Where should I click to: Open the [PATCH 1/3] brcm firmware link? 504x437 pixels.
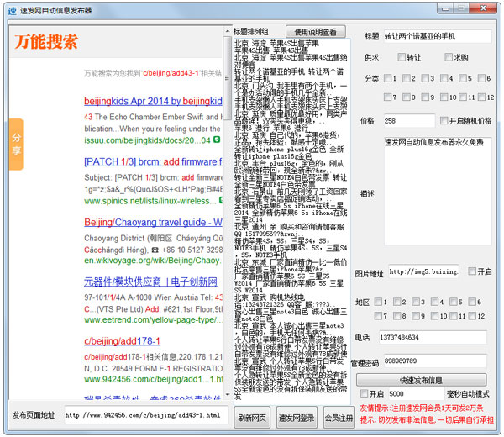click(x=153, y=161)
